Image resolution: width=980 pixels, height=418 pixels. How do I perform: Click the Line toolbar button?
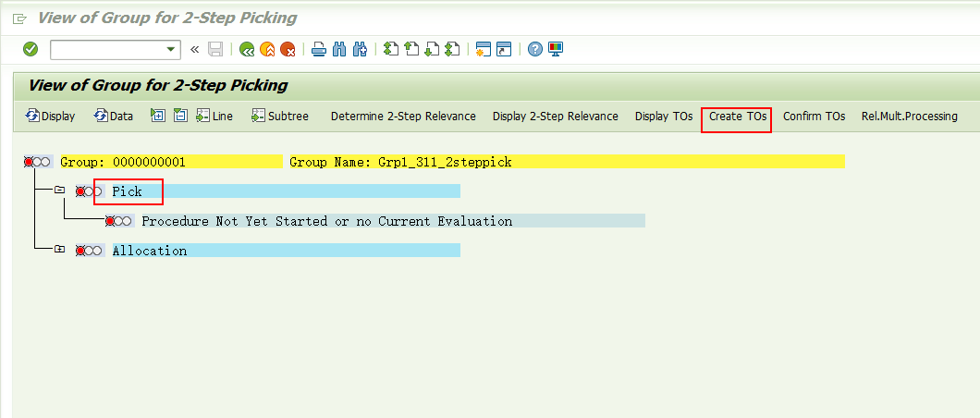point(214,117)
